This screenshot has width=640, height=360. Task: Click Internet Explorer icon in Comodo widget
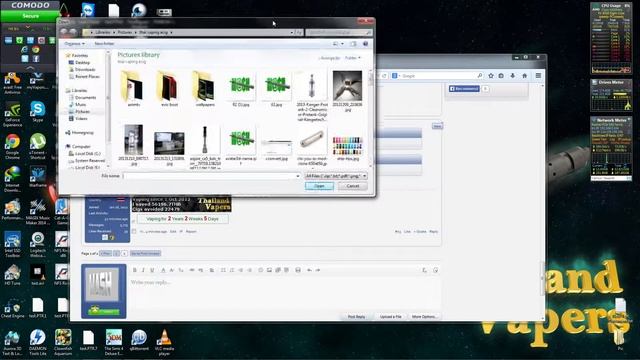click(25, 49)
